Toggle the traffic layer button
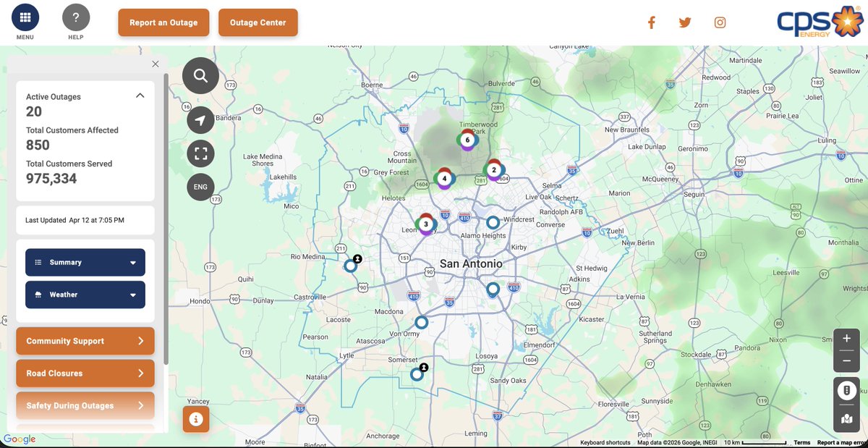 [x=846, y=390]
